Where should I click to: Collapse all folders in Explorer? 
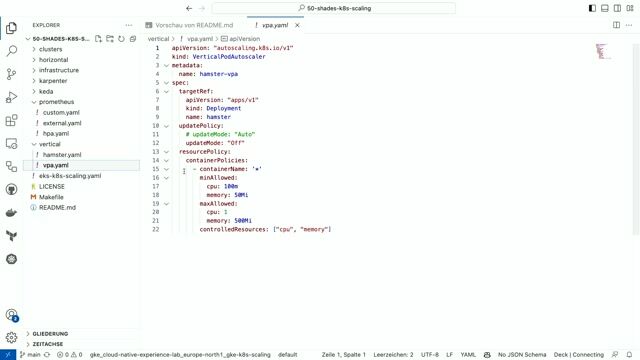133,39
